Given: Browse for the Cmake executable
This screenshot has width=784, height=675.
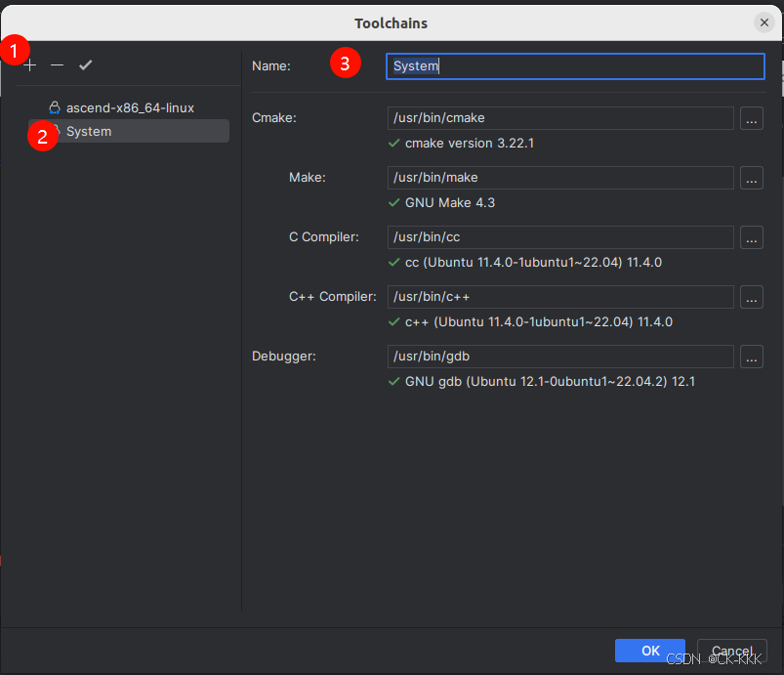Looking at the screenshot, I should (752, 118).
